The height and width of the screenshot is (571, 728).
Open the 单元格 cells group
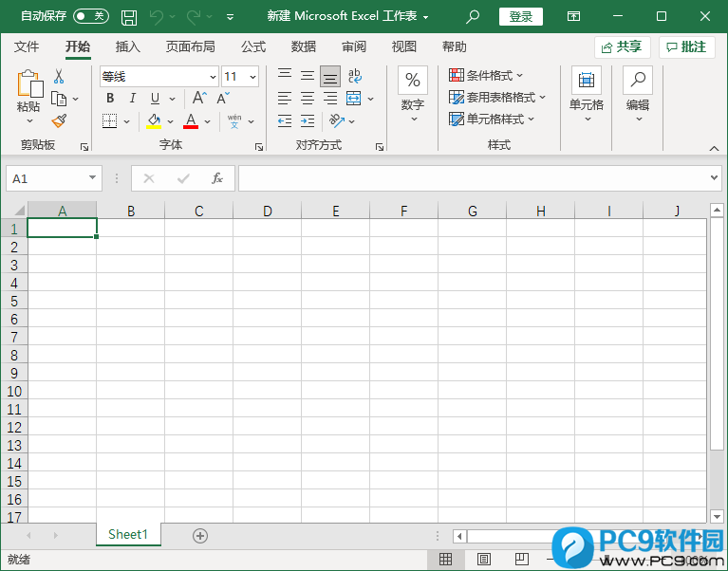click(587, 94)
